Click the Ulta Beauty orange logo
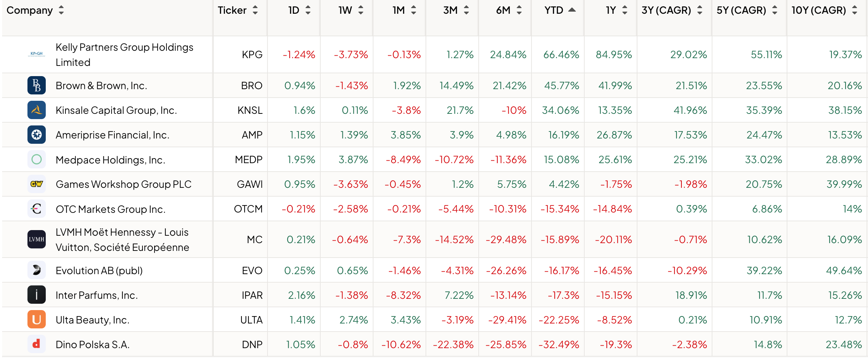Image resolution: width=868 pixels, height=358 pixels. [x=36, y=320]
